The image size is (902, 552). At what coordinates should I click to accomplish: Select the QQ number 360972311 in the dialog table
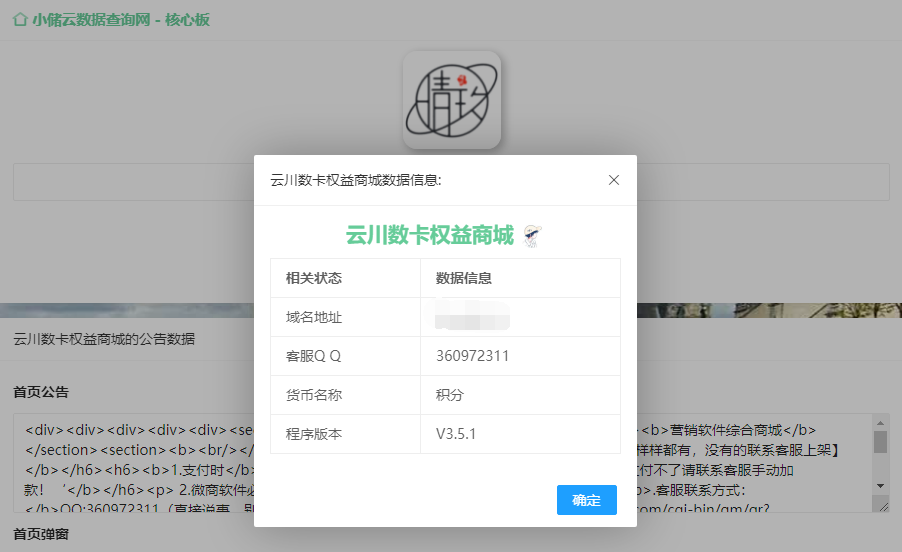[x=472, y=356]
